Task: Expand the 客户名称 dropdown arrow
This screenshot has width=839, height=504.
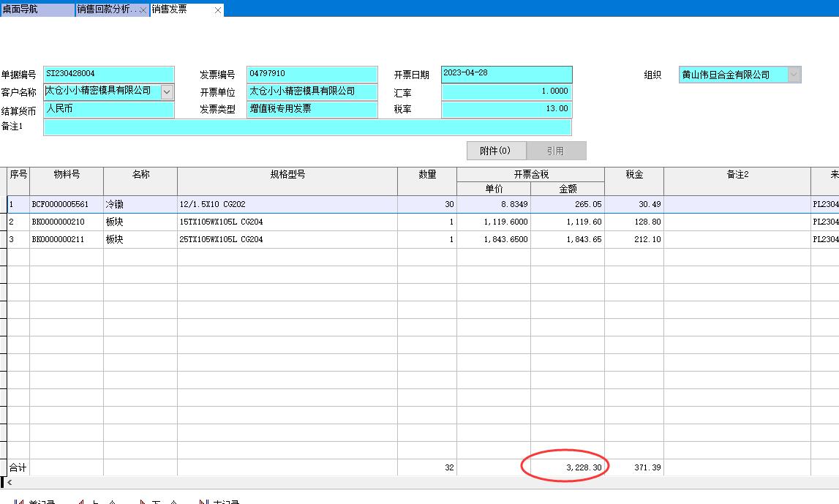Action: (x=167, y=91)
